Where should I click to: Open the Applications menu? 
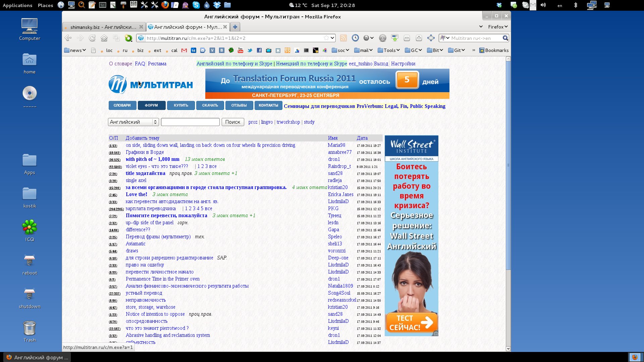coord(17,5)
